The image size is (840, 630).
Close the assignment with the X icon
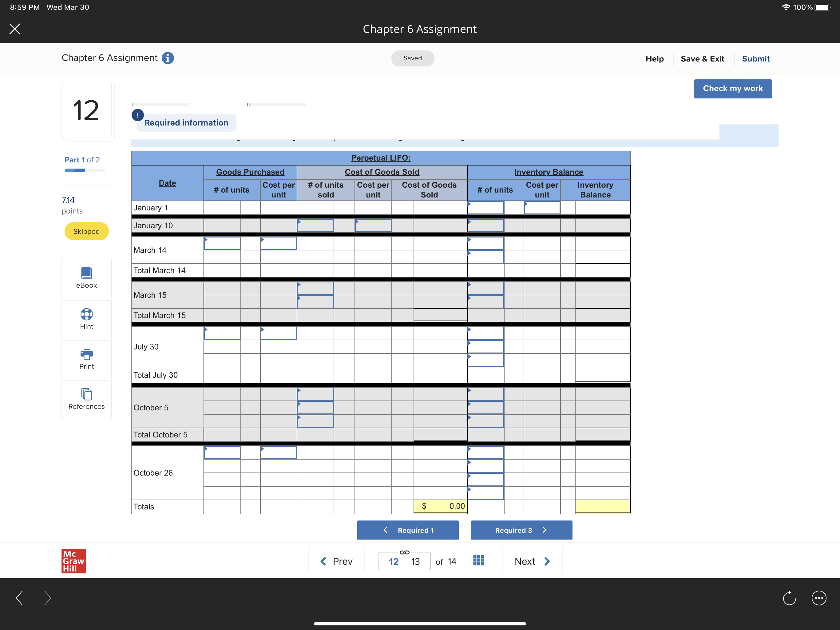click(15, 29)
